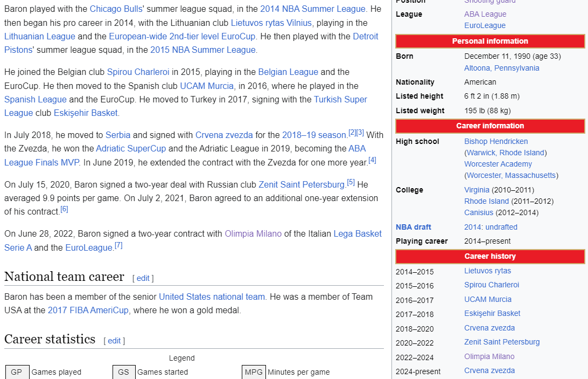Select the GP legend box

17,372
